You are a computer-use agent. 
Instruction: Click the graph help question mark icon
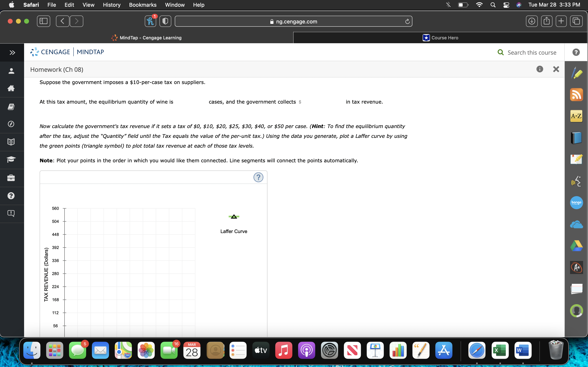pyautogui.click(x=258, y=177)
